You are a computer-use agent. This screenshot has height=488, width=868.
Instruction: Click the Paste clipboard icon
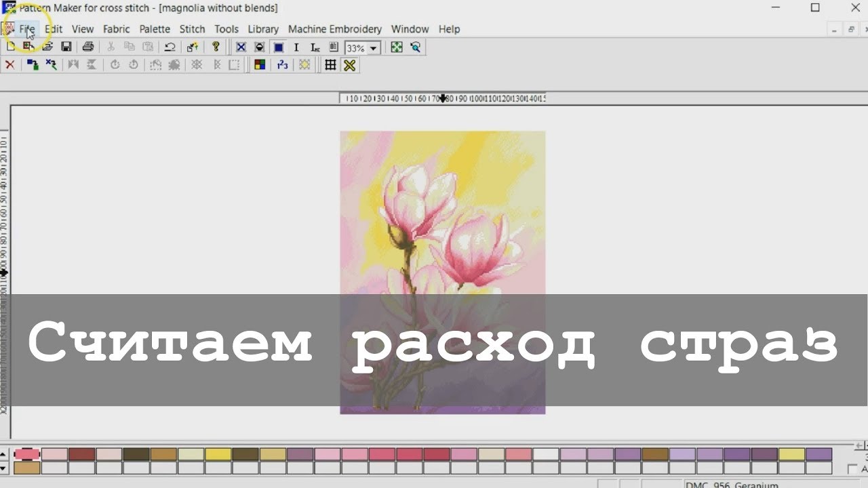pyautogui.click(x=147, y=47)
